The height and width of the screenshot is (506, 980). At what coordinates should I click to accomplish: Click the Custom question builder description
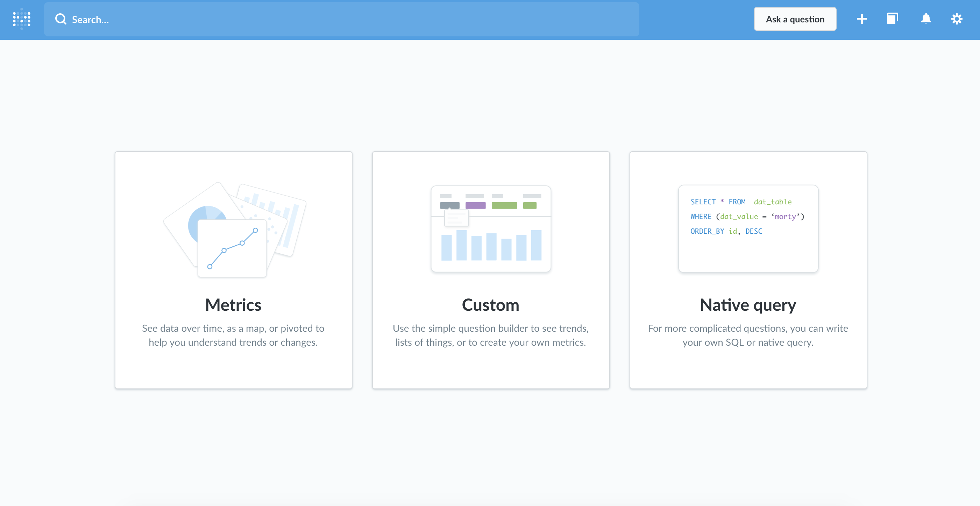point(490,336)
